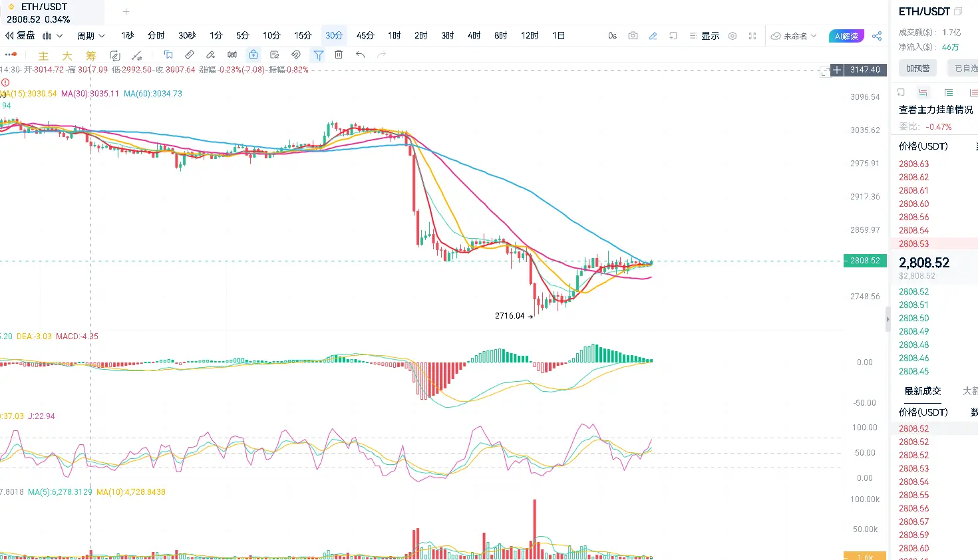Toggle the 筹 chip distribution button
The width and height of the screenshot is (978, 560).
pos(91,56)
